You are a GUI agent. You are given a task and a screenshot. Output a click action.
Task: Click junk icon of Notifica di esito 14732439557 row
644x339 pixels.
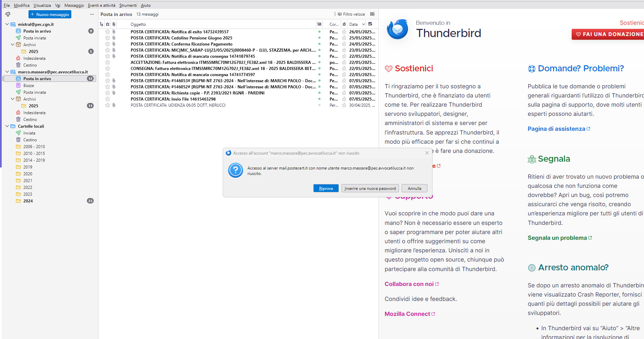pyautogui.click(x=344, y=32)
